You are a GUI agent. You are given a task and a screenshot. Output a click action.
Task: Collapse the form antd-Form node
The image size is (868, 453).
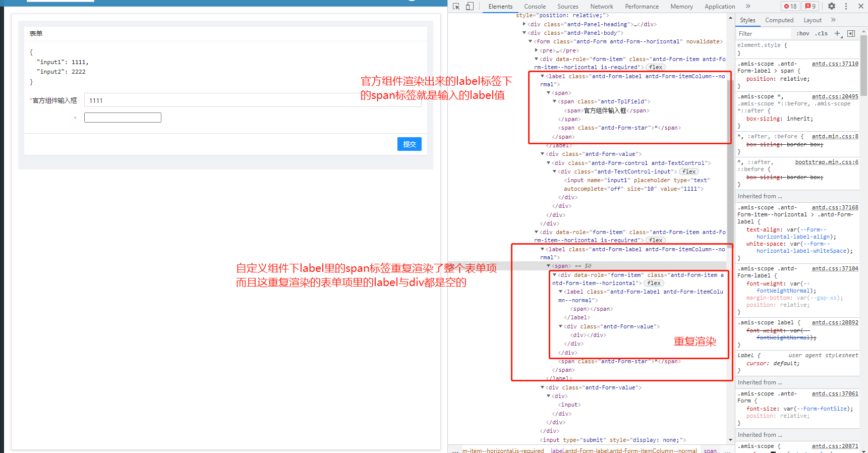tap(531, 41)
